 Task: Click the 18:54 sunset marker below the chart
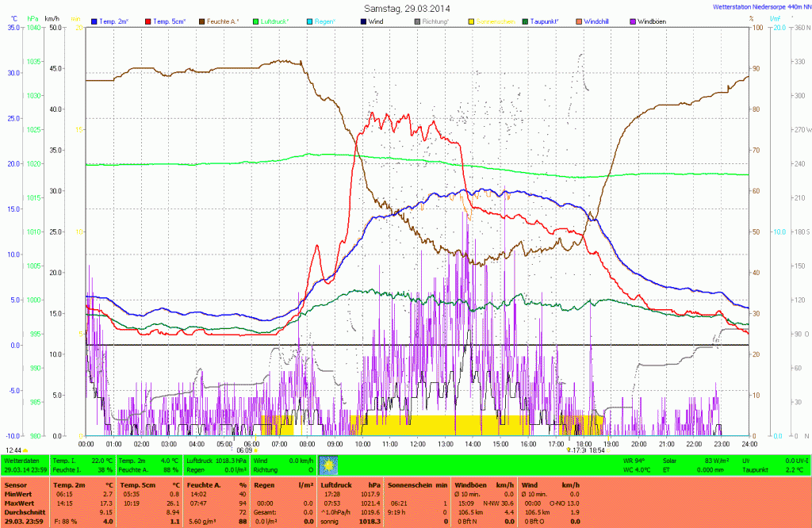(597, 450)
